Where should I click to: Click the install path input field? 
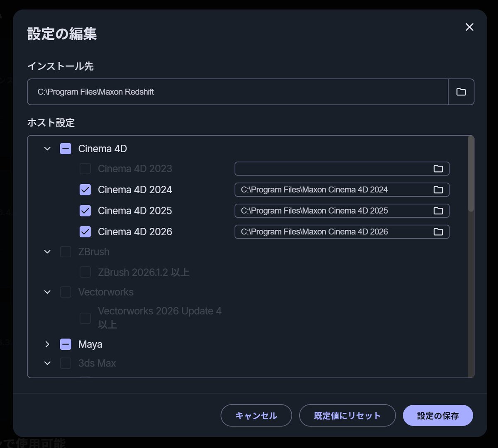pyautogui.click(x=238, y=92)
